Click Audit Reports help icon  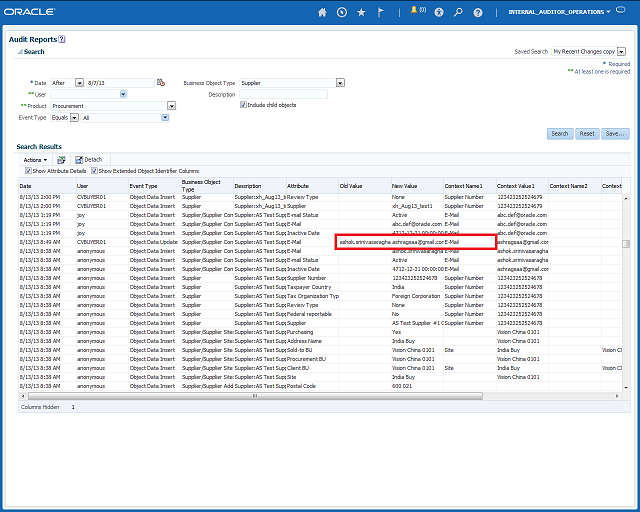pyautogui.click(x=62, y=39)
